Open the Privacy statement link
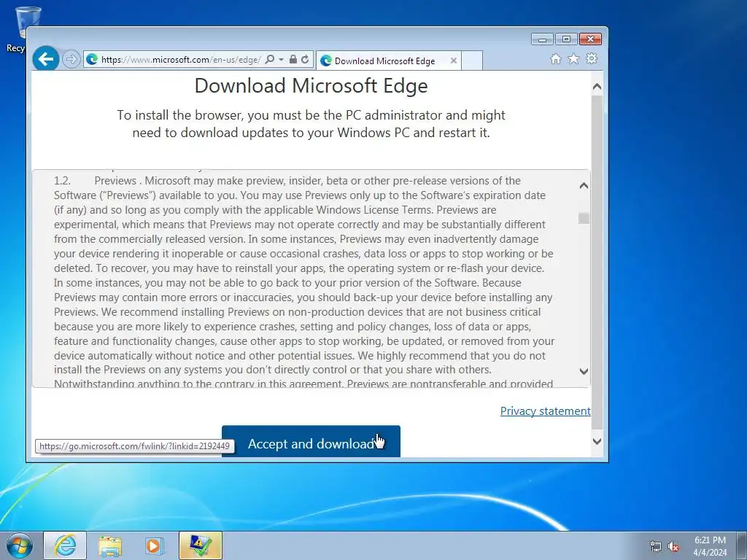747x560 pixels. point(545,411)
